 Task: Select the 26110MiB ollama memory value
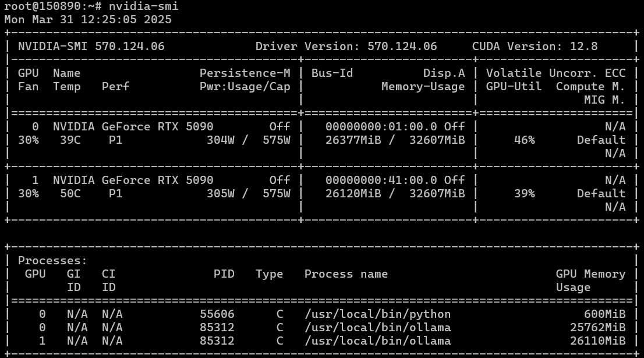coord(597,341)
